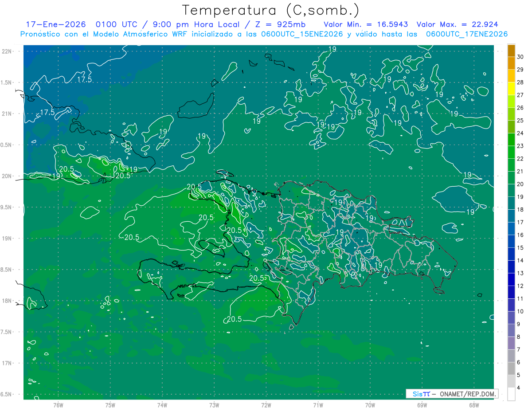The height and width of the screenshot is (411, 532).
Task: Click the legend scale value '9'
Action: point(519,325)
